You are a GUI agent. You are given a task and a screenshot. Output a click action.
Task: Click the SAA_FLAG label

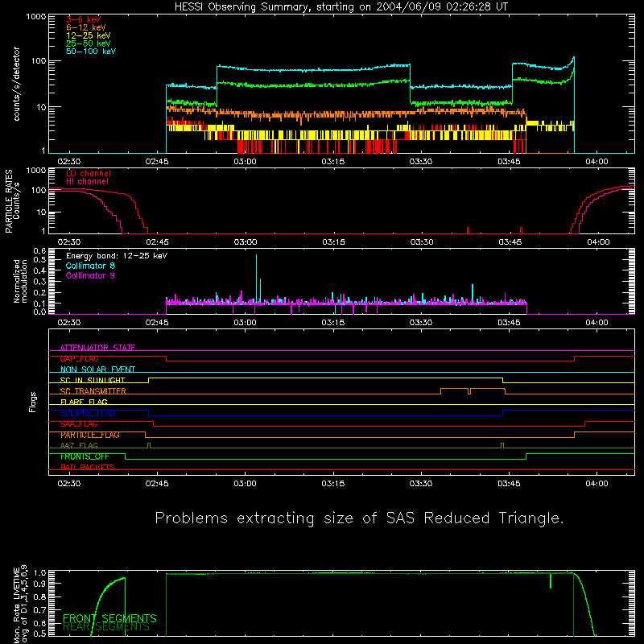pos(79,424)
